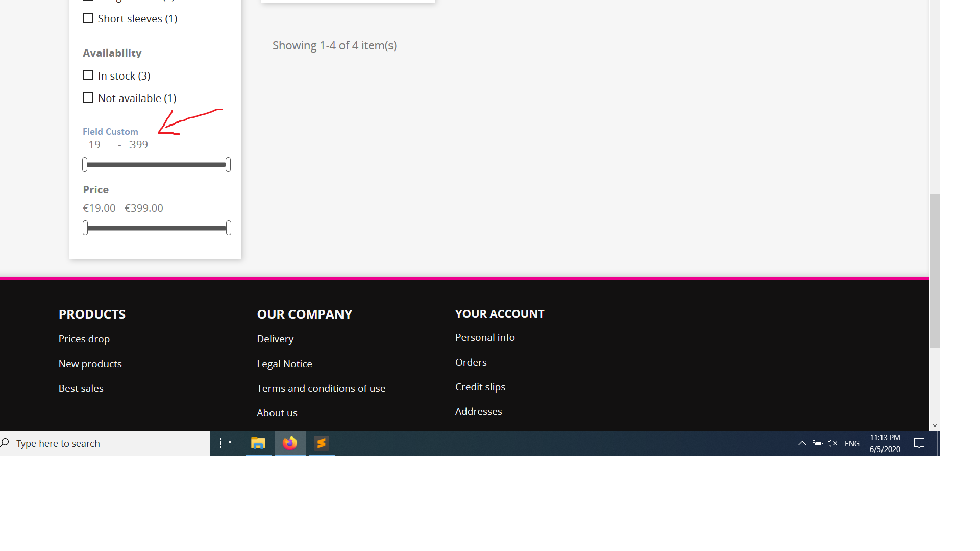Enable the In stock filter
The width and height of the screenshot is (980, 551).
point(88,76)
